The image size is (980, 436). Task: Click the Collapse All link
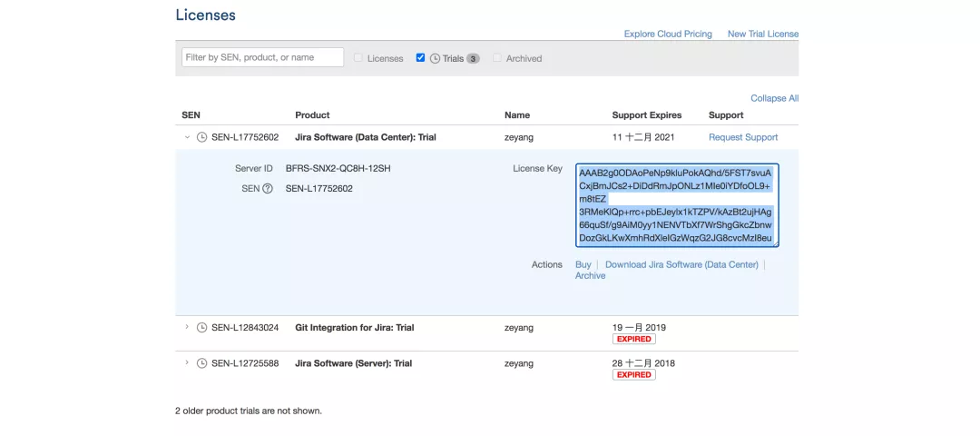(774, 98)
